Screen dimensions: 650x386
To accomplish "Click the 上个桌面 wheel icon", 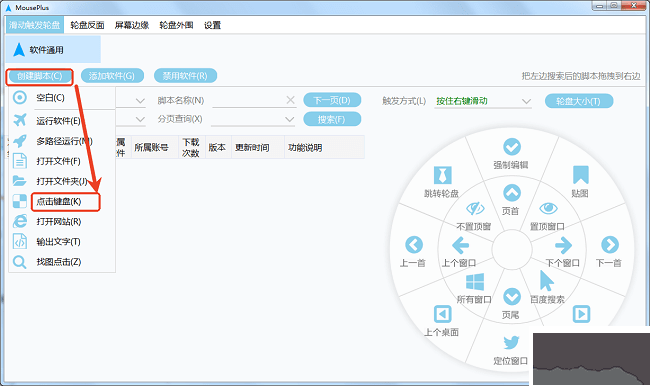I will click(x=442, y=314).
